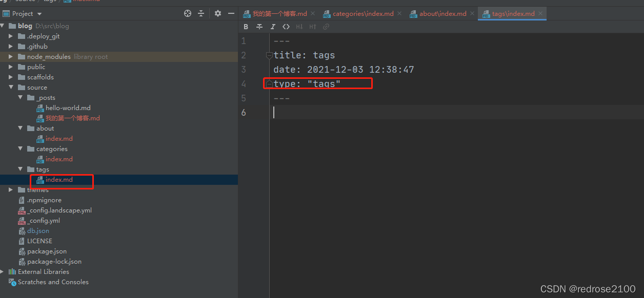Viewport: 644px width, 298px height.
Task: Open Project panel gear settings
Action: pyautogui.click(x=218, y=13)
